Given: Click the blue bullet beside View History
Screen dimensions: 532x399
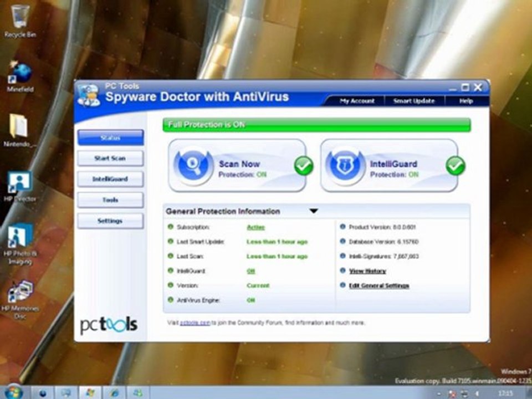Looking at the screenshot, I should tap(342, 270).
